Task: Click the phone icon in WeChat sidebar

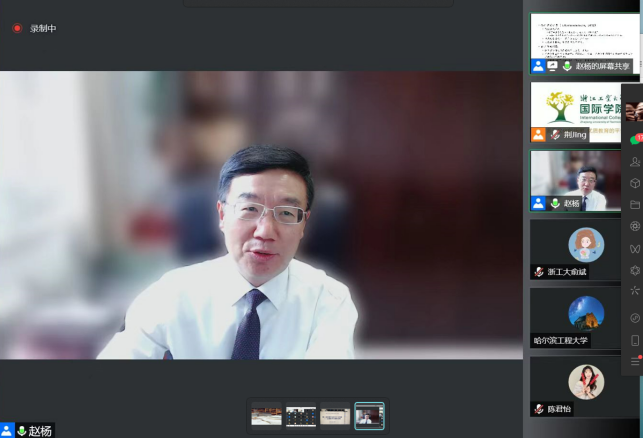Action: click(x=635, y=340)
